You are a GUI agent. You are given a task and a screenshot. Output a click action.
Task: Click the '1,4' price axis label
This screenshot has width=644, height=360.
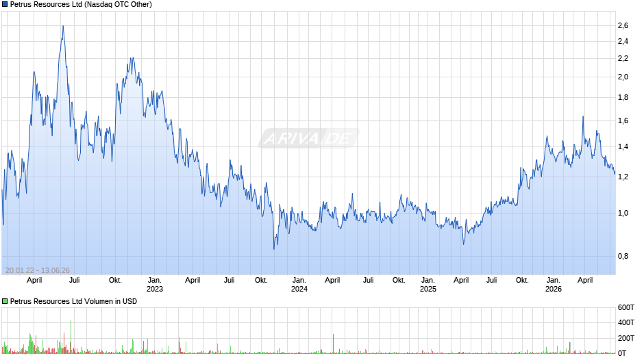click(x=623, y=147)
